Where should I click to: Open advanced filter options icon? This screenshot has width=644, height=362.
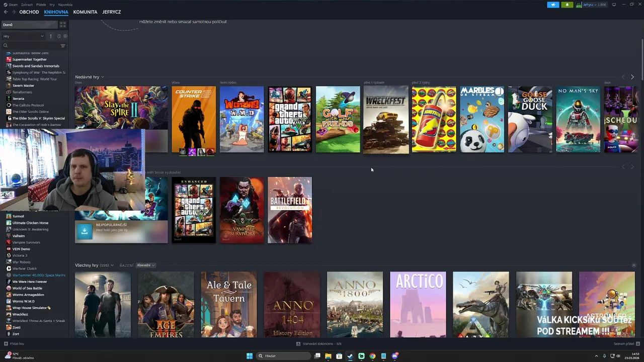pyautogui.click(x=63, y=46)
